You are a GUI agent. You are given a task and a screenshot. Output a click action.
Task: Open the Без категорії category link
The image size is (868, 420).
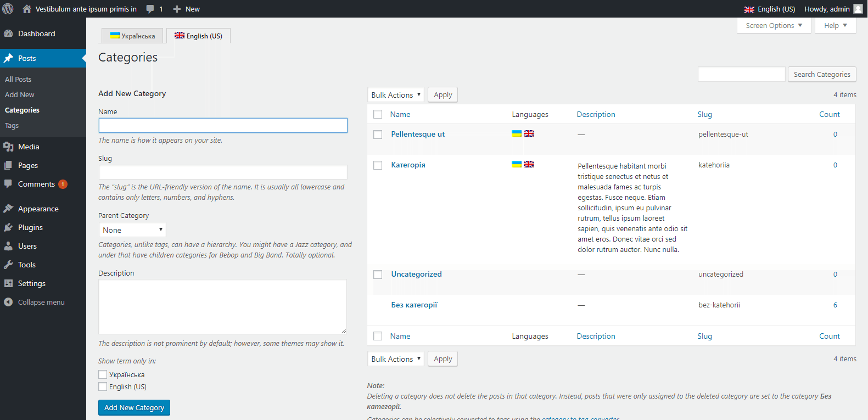tap(414, 305)
